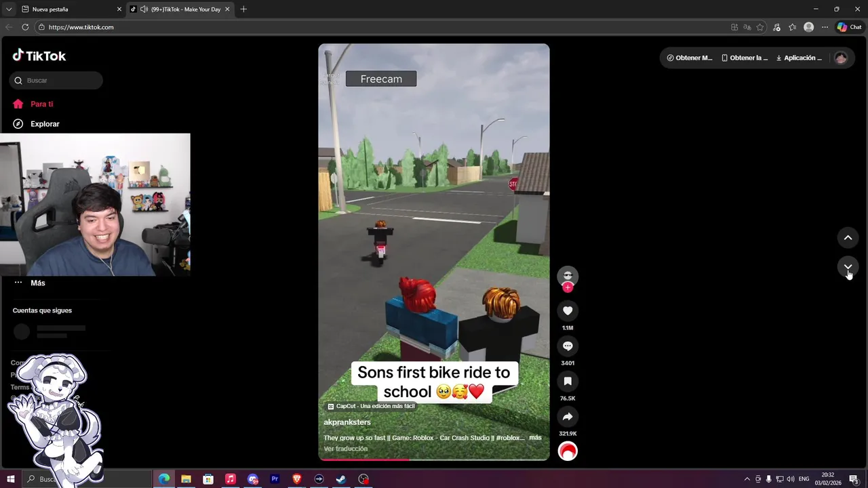868x488 pixels.
Task: Click Ver traducción under the caption
Action: [x=346, y=449]
